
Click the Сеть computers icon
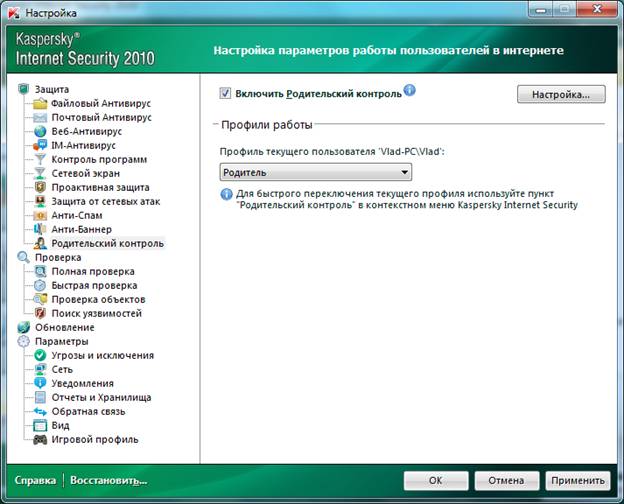(40, 369)
